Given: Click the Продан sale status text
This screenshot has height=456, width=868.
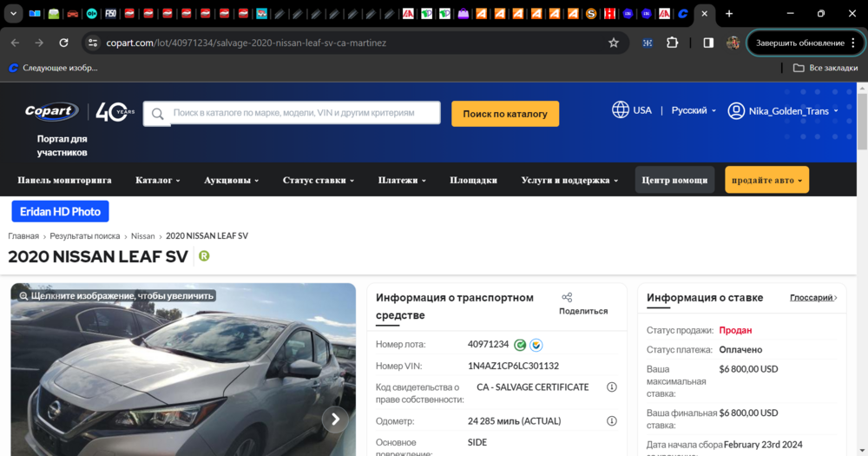Looking at the screenshot, I should coord(735,330).
